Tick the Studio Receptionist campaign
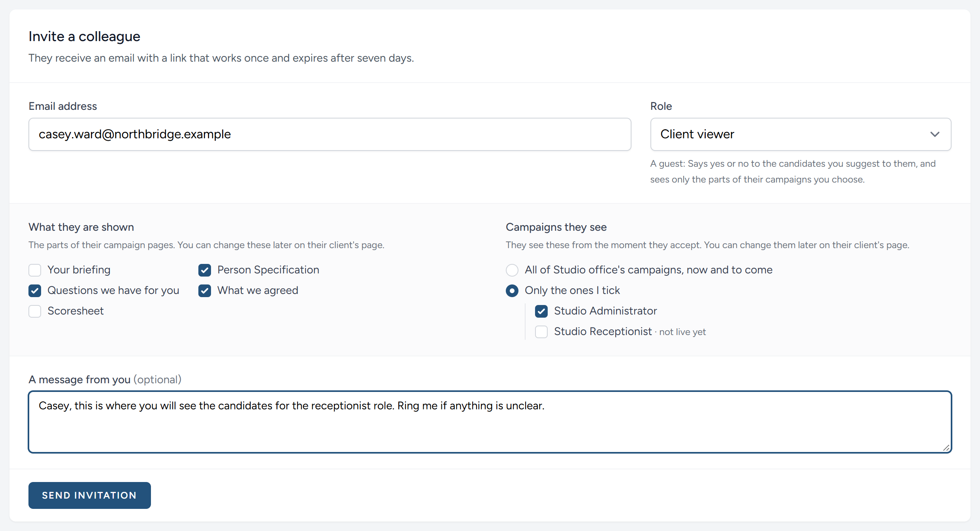The width and height of the screenshot is (980, 531). [541, 332]
